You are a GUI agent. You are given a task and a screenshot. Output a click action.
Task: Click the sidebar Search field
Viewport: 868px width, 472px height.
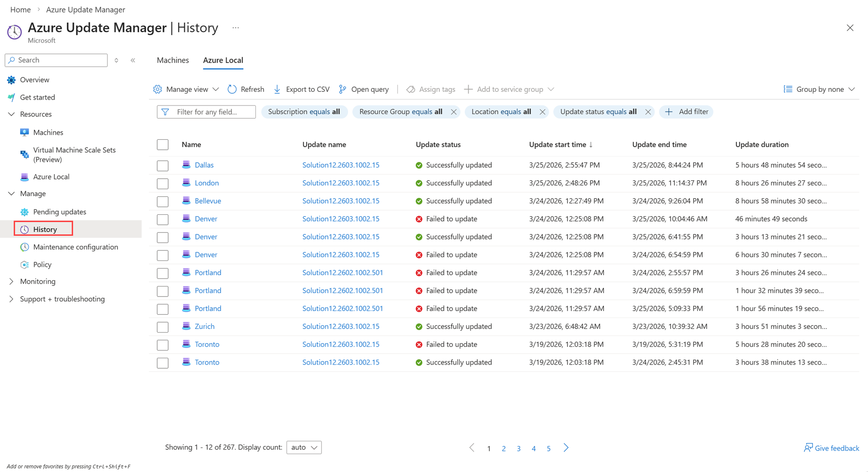pos(56,60)
